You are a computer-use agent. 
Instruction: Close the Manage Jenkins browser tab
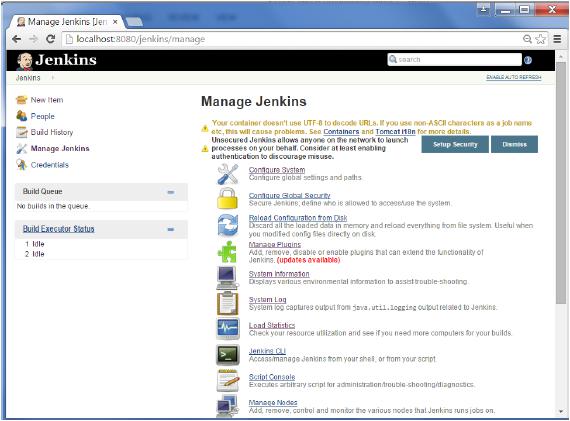click(115, 22)
